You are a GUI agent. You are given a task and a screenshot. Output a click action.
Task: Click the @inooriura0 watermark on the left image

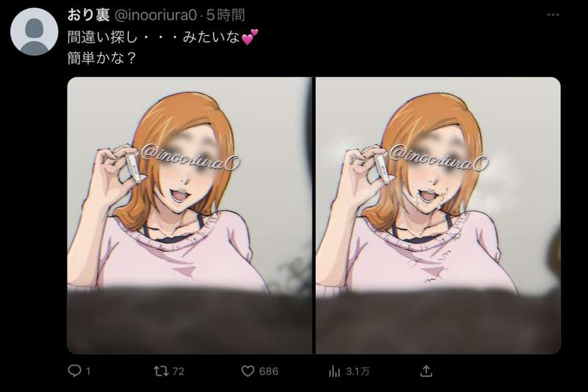190,158
